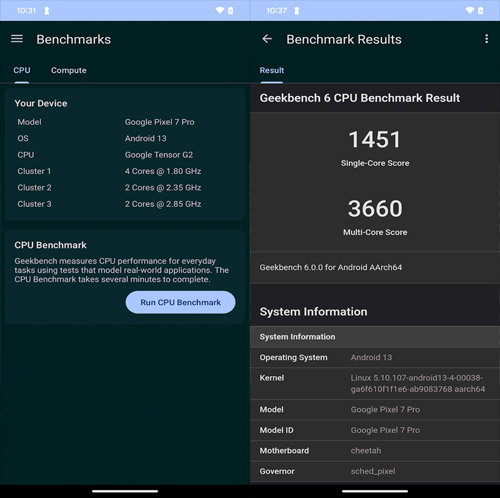Tap the Single-Core Score label

(375, 163)
